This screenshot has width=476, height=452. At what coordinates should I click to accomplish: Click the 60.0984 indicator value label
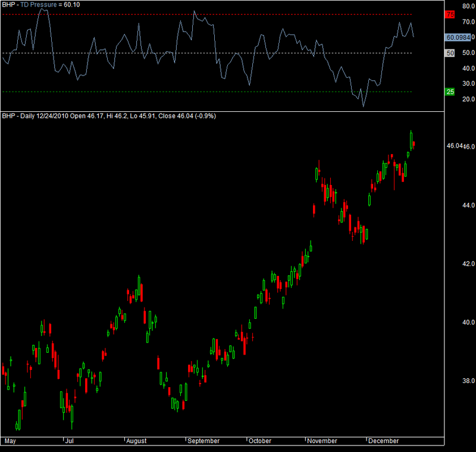[x=458, y=37]
